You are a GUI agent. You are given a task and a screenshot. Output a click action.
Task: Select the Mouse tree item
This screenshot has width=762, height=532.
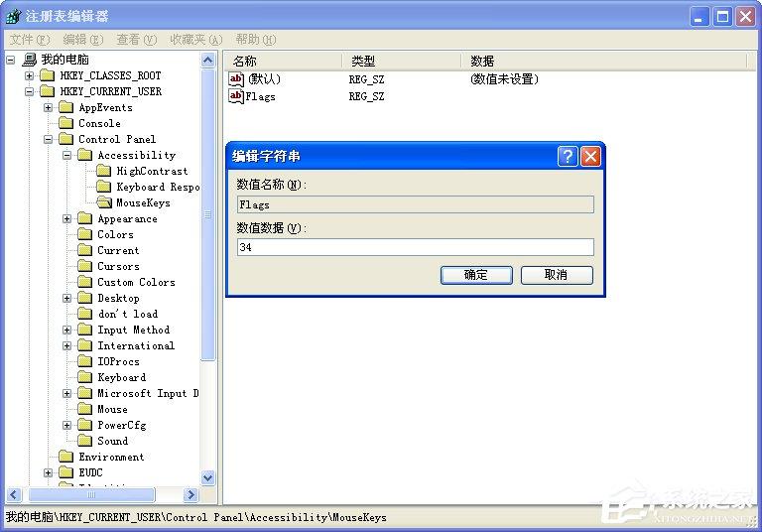tap(112, 409)
